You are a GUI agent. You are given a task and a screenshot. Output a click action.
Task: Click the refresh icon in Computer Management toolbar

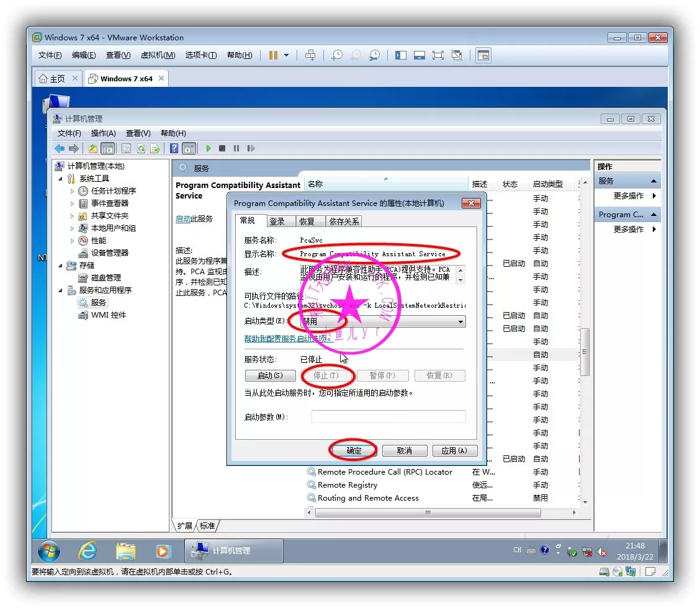[141, 148]
